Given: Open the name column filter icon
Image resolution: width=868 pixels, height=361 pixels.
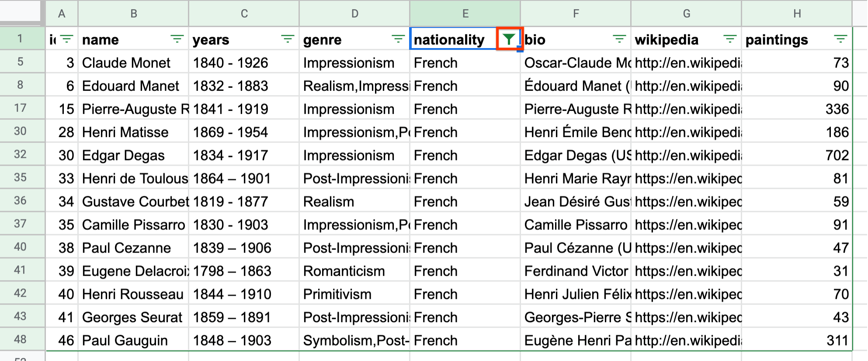Looking at the screenshot, I should (177, 39).
